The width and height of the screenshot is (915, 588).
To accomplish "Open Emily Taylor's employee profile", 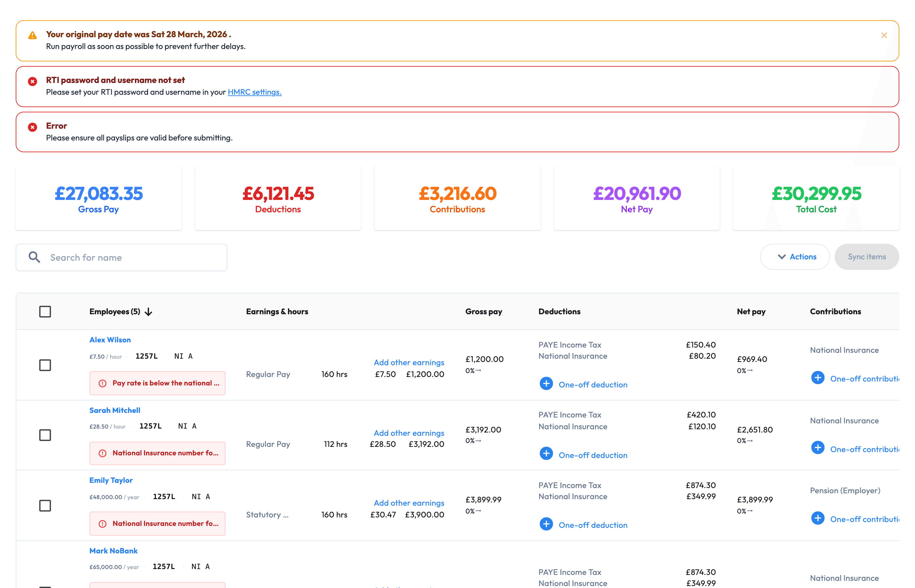I will 111,480.
